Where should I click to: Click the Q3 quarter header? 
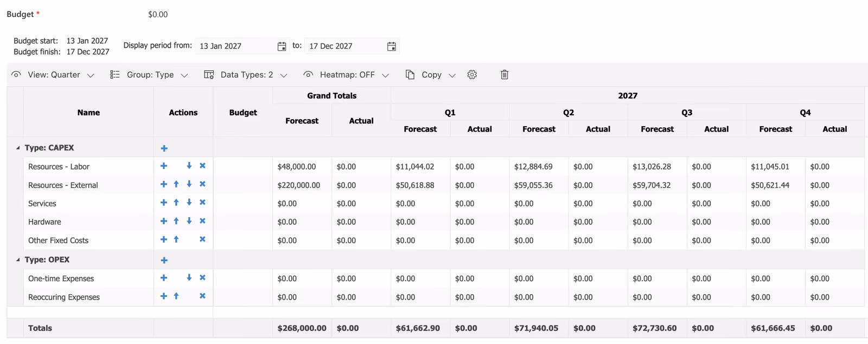pos(687,113)
